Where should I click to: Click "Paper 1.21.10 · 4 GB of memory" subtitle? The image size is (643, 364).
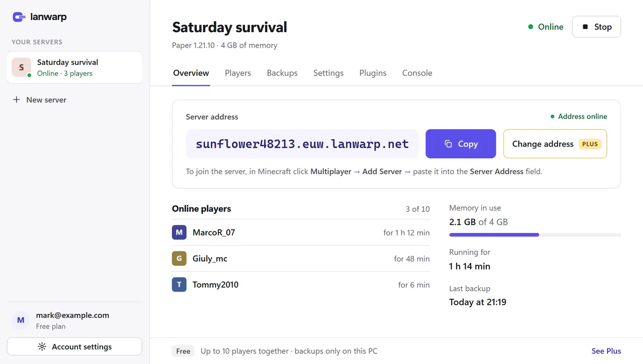point(225,45)
